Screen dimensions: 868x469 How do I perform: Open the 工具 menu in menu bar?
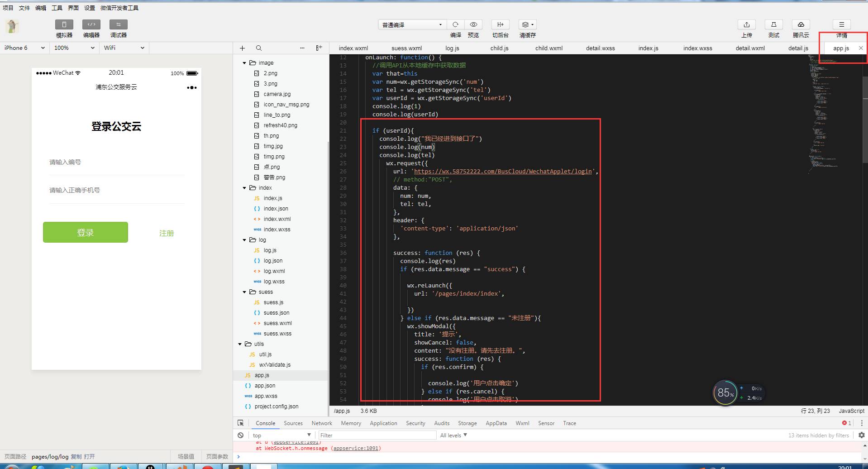point(57,8)
